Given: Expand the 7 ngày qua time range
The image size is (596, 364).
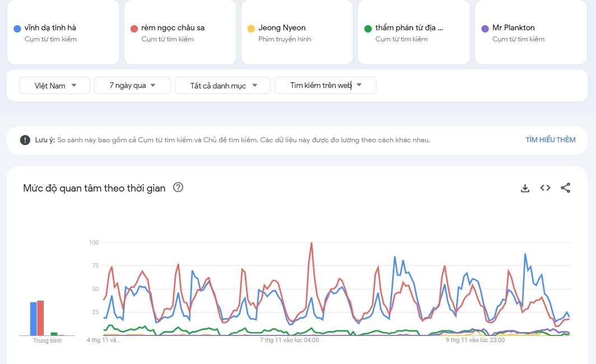Looking at the screenshot, I should [x=132, y=86].
